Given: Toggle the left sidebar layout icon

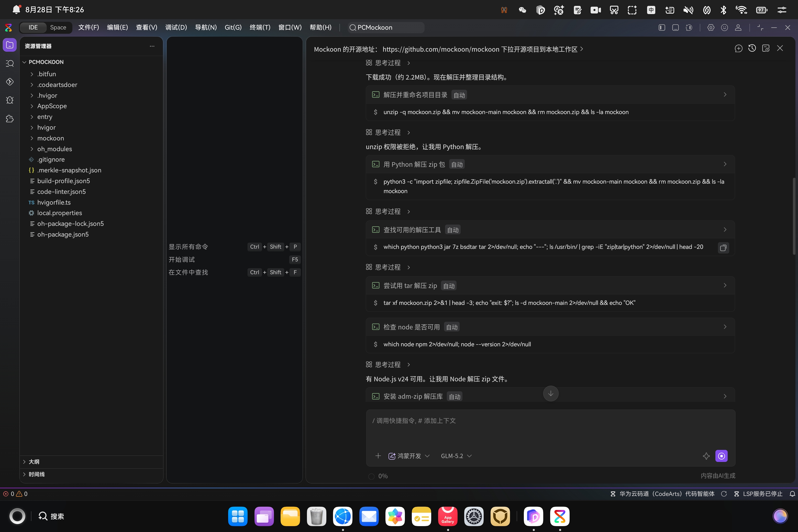Looking at the screenshot, I should point(662,27).
